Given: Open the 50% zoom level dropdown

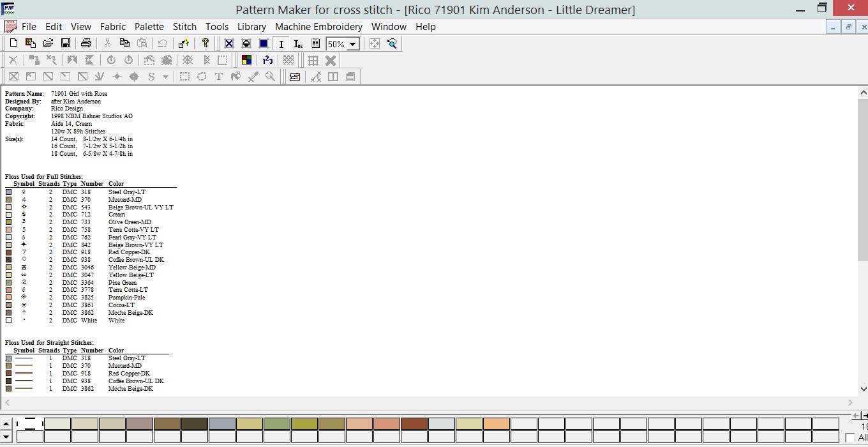Looking at the screenshot, I should pyautogui.click(x=353, y=44).
